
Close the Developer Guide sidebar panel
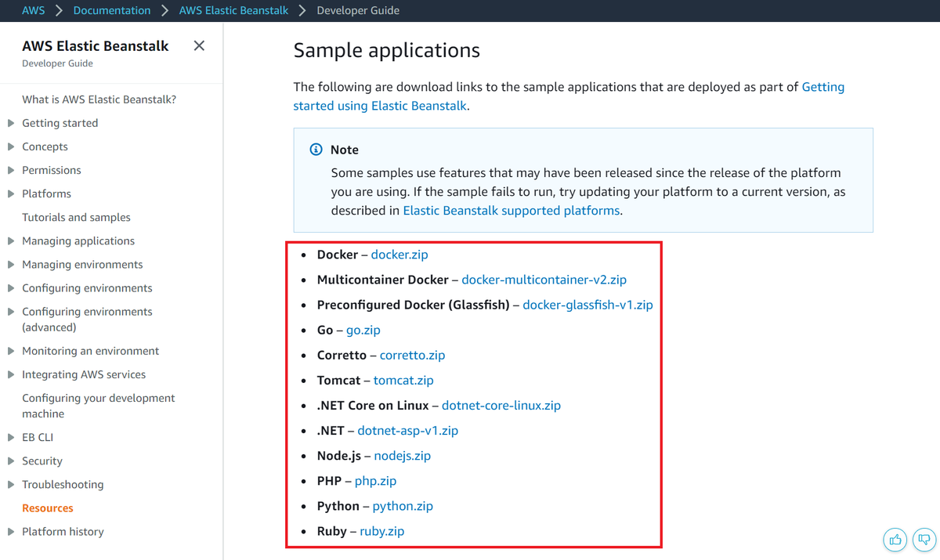pos(199,45)
